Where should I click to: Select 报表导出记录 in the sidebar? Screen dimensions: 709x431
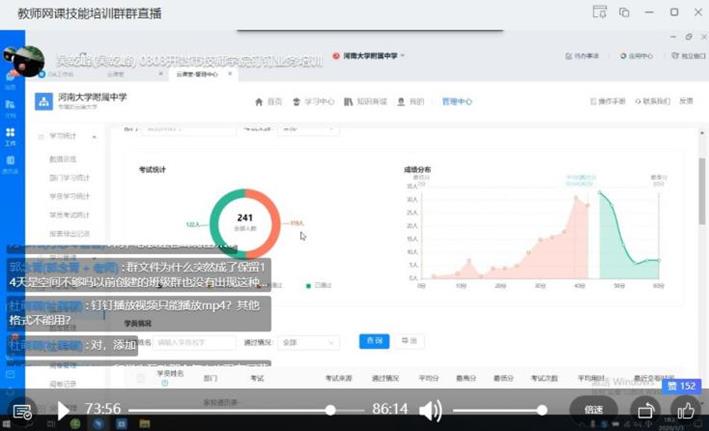[70, 234]
